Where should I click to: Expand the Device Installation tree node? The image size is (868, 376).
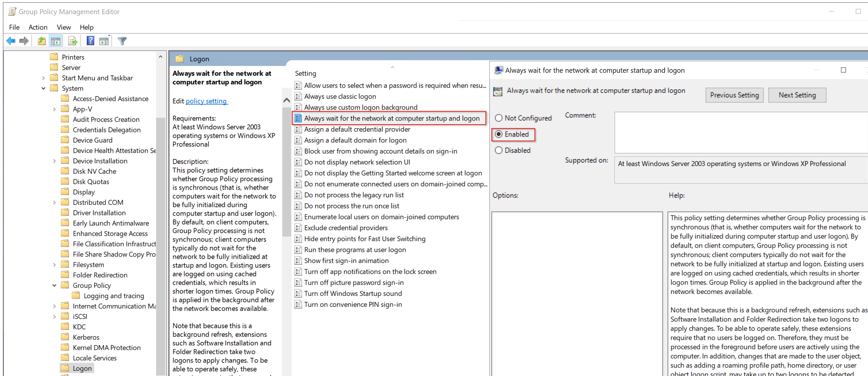[x=54, y=161]
